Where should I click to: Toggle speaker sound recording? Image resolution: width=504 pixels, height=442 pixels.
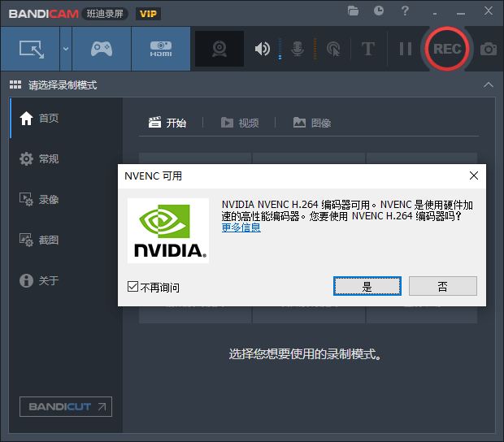262,49
